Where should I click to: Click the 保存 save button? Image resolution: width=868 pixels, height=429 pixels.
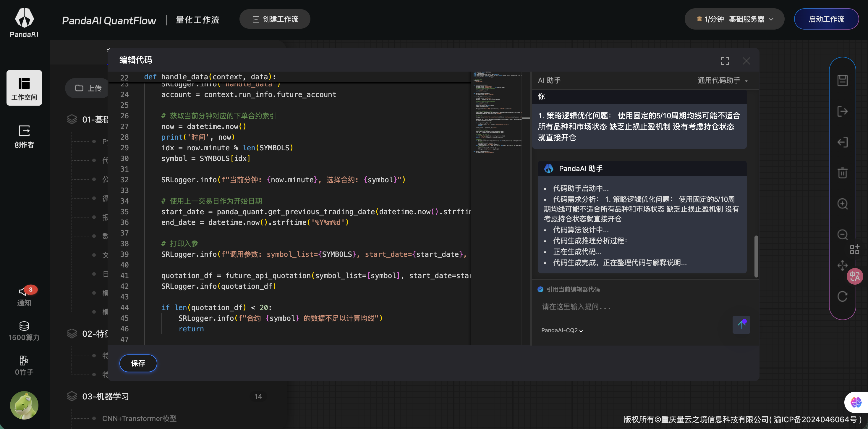pyautogui.click(x=138, y=363)
